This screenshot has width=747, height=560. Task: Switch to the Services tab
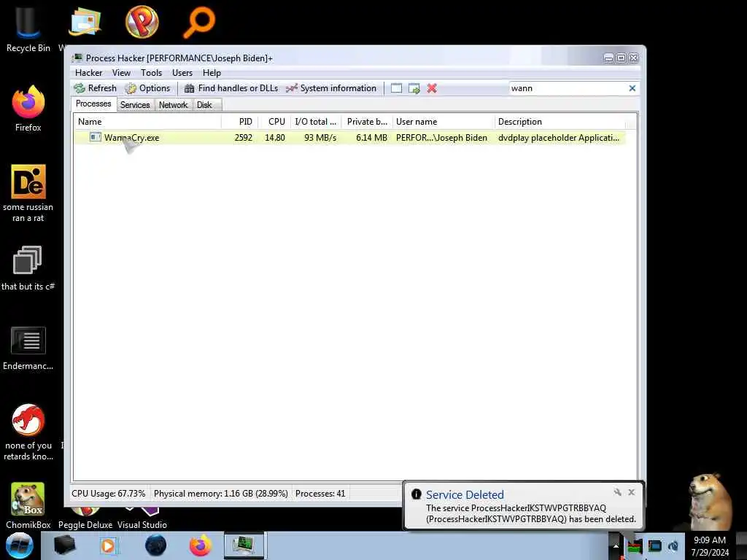pos(135,105)
